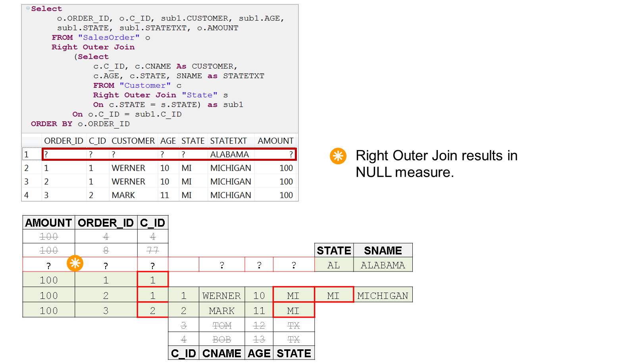Click the ALABAMA cell in the result grid
This screenshot has height=364, width=635.
(x=229, y=154)
